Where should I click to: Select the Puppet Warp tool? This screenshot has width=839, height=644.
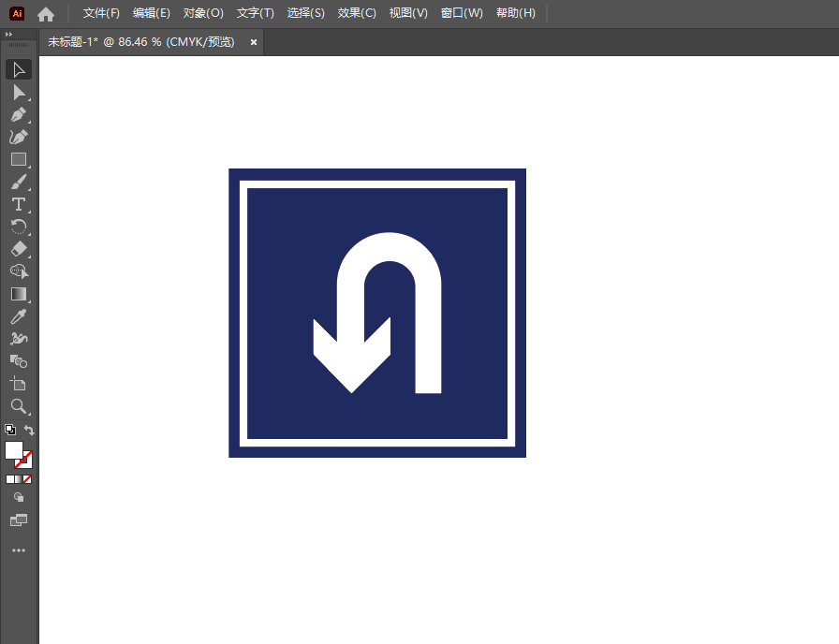19,339
